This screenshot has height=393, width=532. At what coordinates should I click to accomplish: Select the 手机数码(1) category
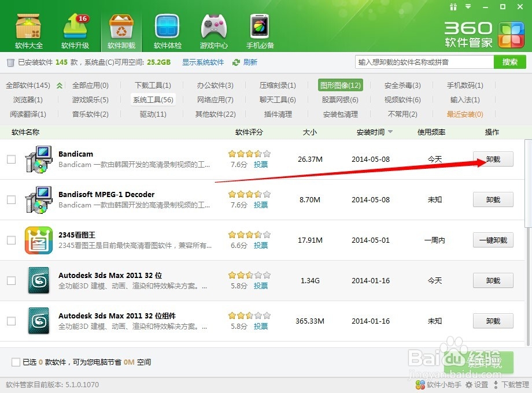click(x=465, y=86)
